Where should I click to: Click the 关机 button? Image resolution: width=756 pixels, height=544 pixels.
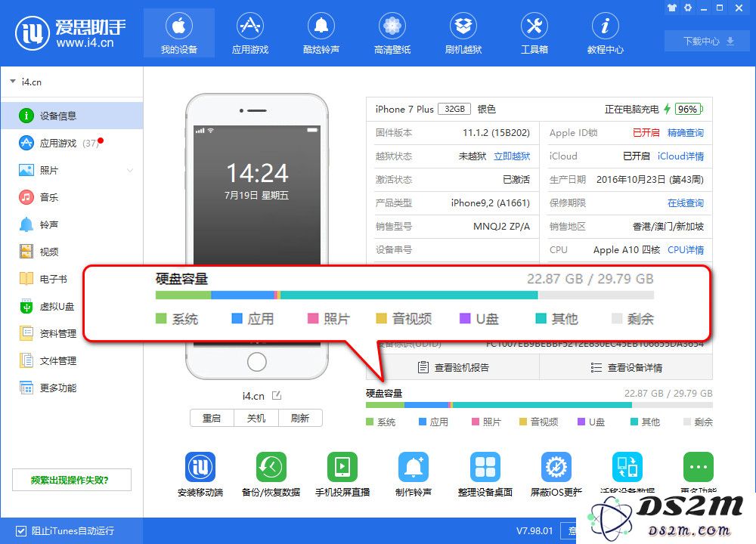[256, 419]
